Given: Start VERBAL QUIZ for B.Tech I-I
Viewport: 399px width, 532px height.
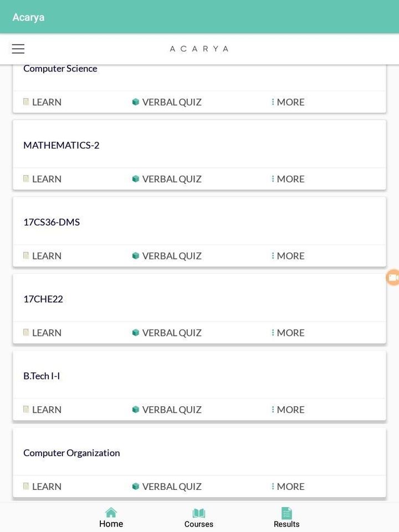Looking at the screenshot, I should click(x=171, y=410).
